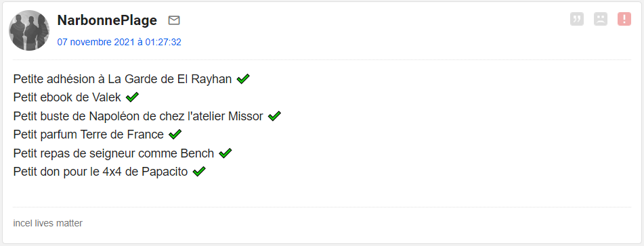This screenshot has width=644, height=246.
Task: Open the NarbonnePlage username profile link
Action: (x=107, y=20)
